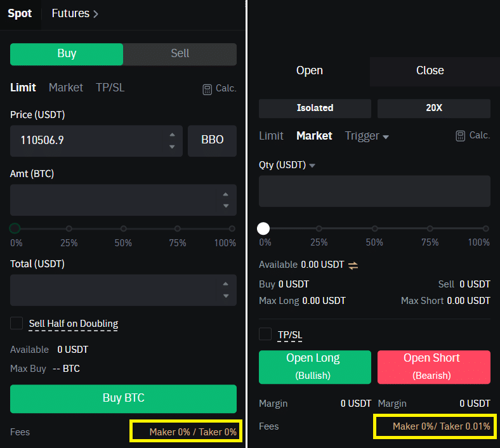Choose the futures Market order tab
Viewport: 500px width, 448px height.
(x=315, y=136)
